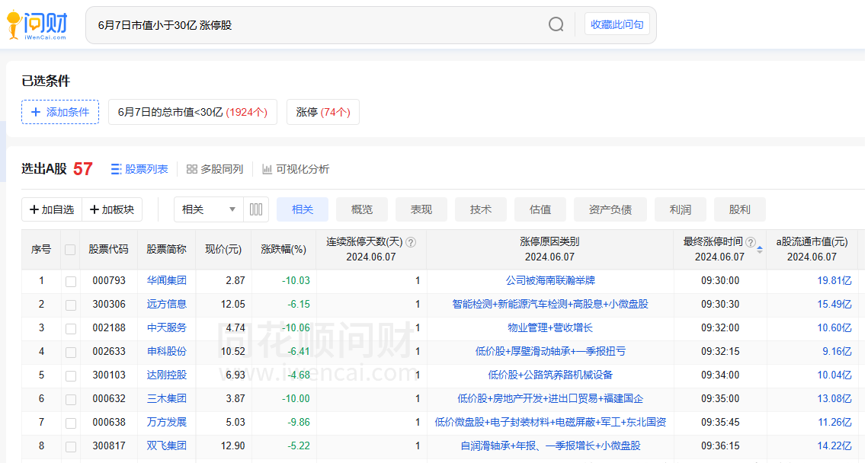This screenshot has height=463, width=868.
Task: Check the box for 000793 华闻集团
Action: (71, 282)
